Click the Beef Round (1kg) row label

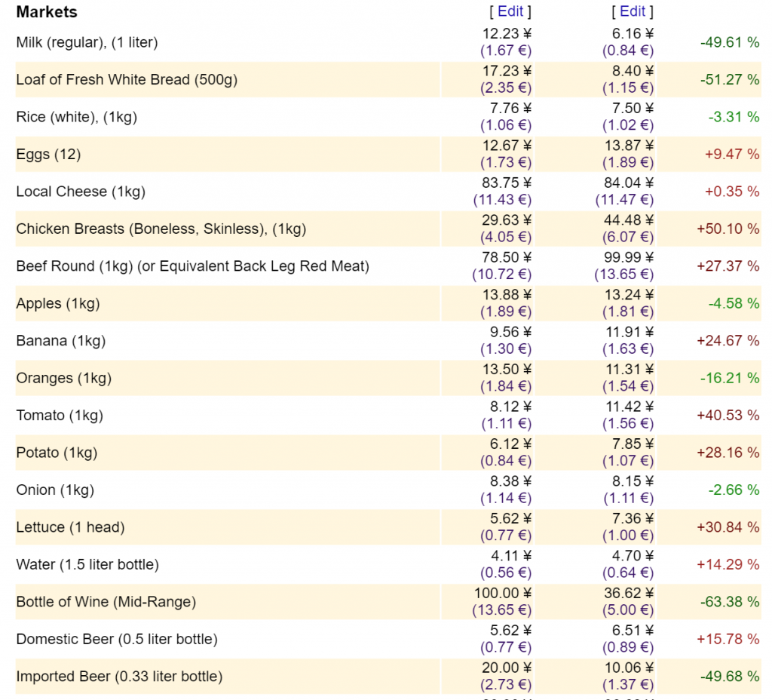coord(192,266)
